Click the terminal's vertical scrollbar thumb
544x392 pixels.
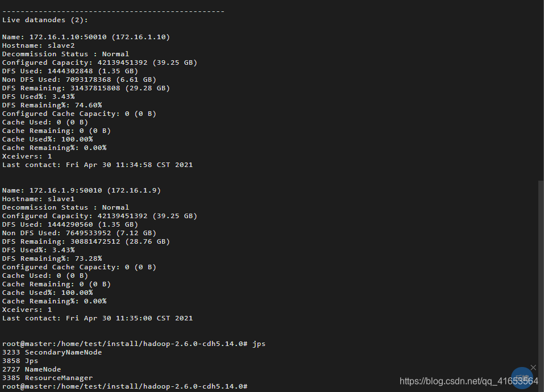[x=541, y=286]
